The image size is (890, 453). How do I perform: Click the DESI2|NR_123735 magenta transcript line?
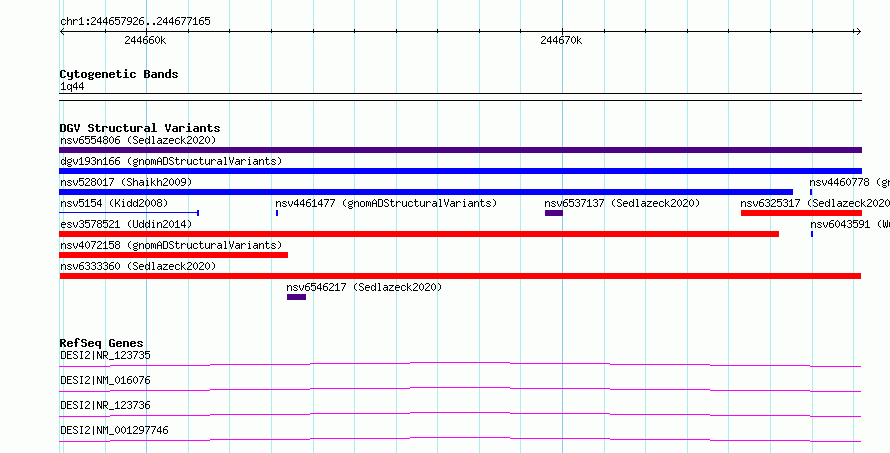click(460, 364)
